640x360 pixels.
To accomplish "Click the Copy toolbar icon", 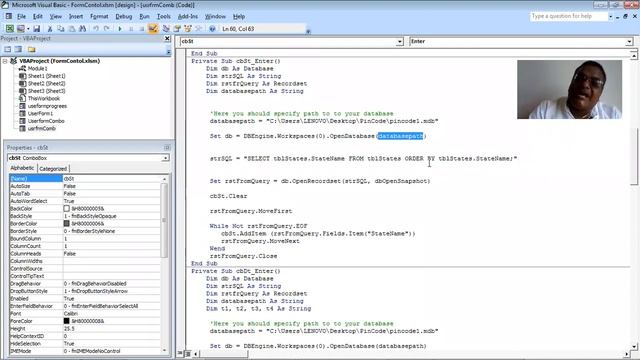I will tap(61, 29).
